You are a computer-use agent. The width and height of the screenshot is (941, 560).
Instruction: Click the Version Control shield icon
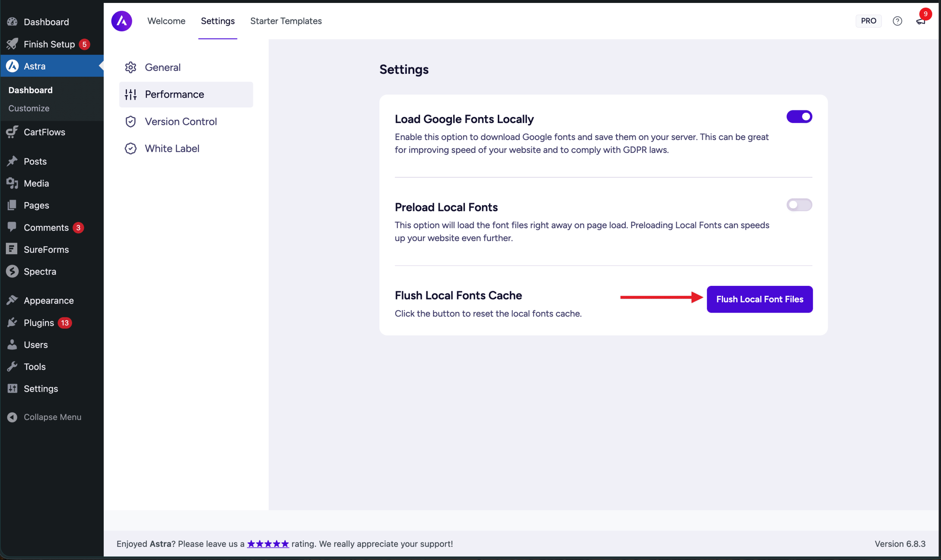coord(130,122)
